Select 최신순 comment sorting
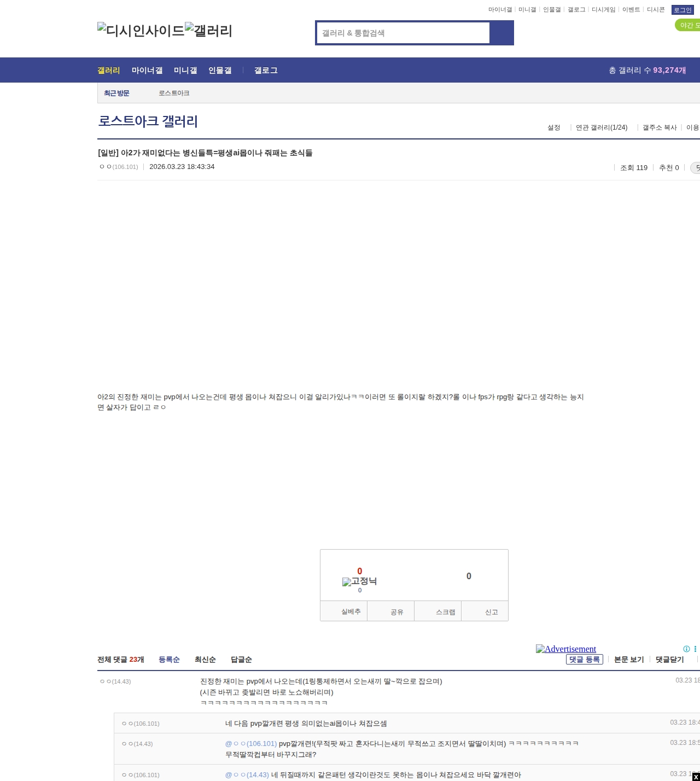The width and height of the screenshot is (700, 781). (205, 660)
